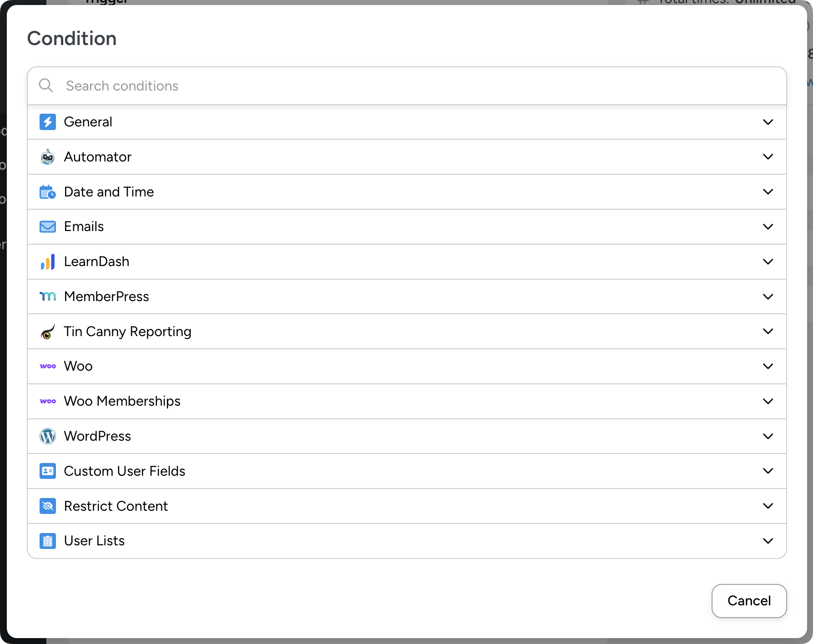Expand Custom User Fields chevron

pos(768,471)
